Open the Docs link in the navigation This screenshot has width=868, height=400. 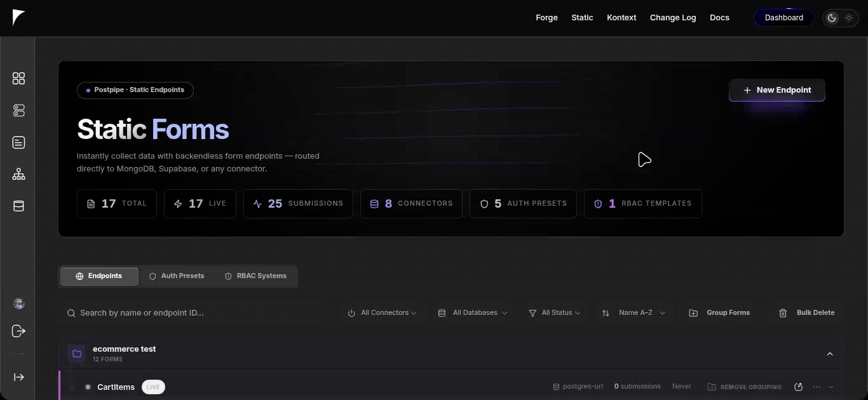pos(719,18)
